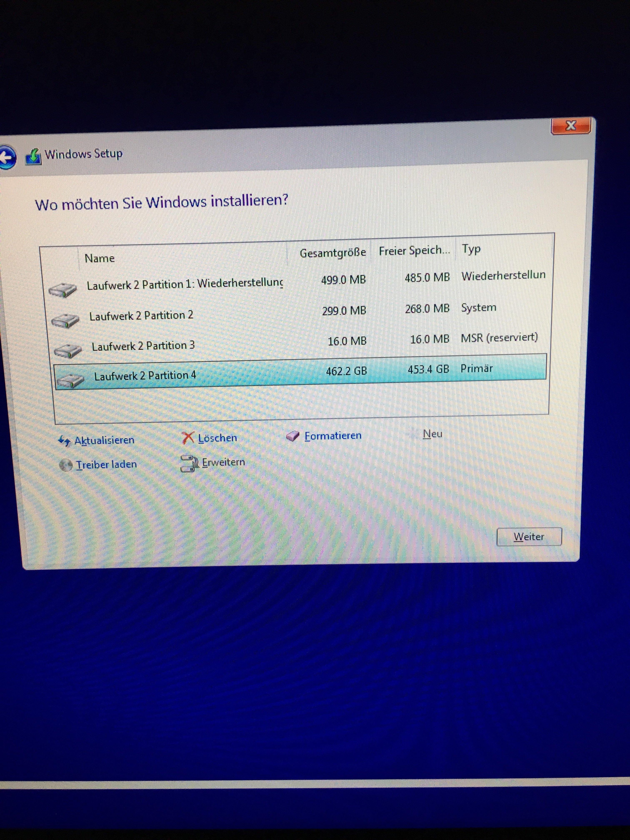Viewport: 630px width, 840px height.
Task: Sort by the Name column header
Action: [100, 258]
